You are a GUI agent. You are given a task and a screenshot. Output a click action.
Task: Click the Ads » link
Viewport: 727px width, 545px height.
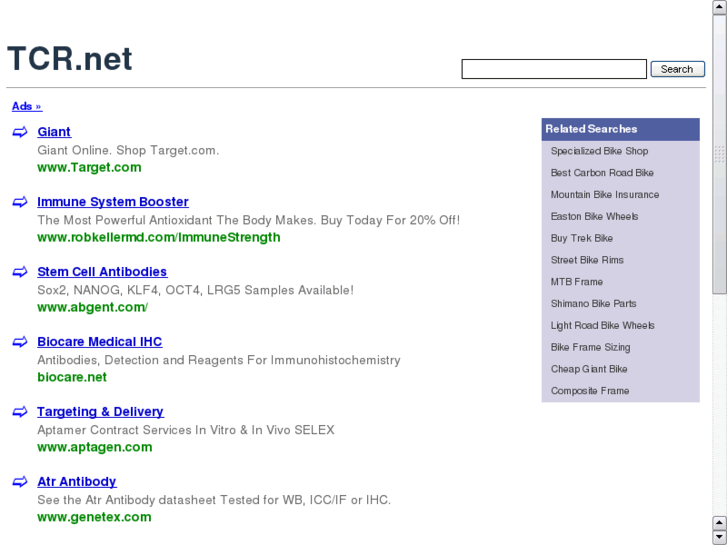click(x=27, y=106)
